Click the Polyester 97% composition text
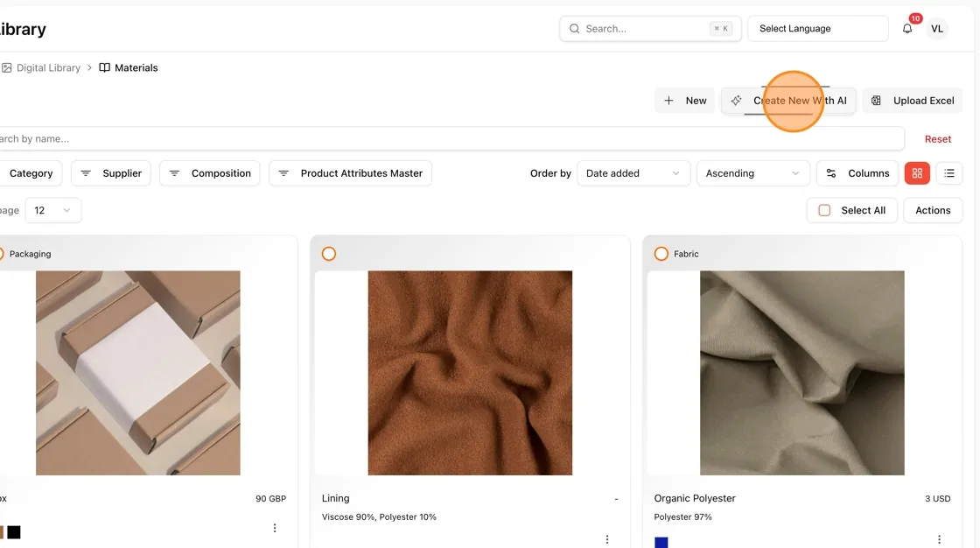The height and width of the screenshot is (548, 980). pyautogui.click(x=682, y=516)
